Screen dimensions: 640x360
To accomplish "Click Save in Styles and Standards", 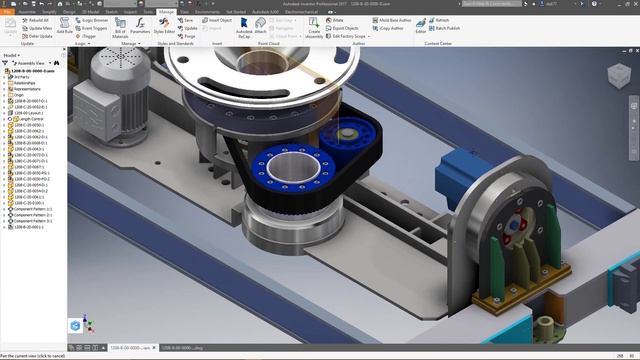I will click(185, 20).
